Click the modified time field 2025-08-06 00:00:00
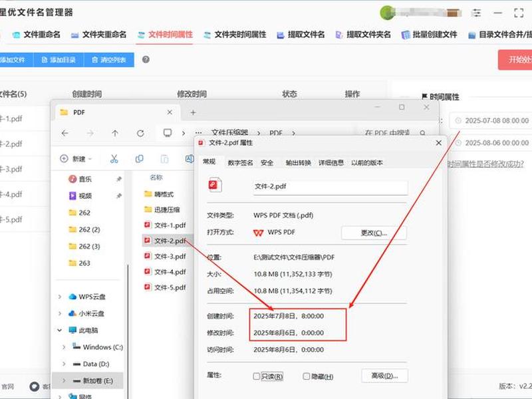This screenshot has width=532, height=399. (x=491, y=143)
